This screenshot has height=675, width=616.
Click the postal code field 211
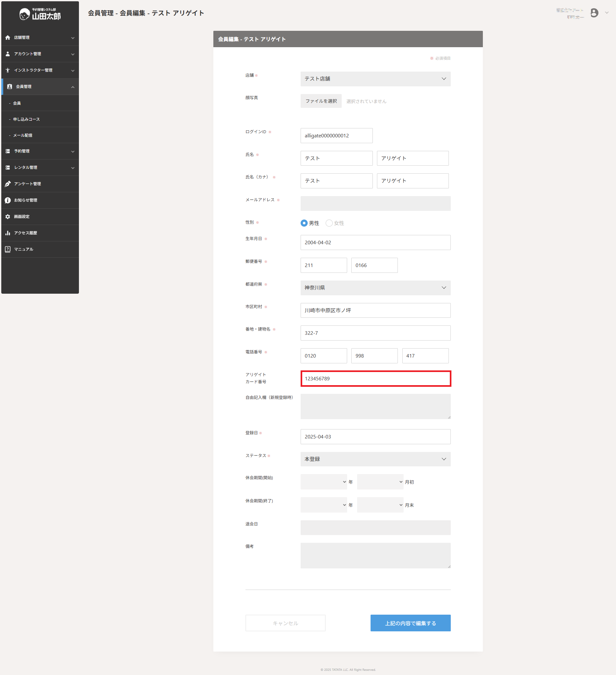pyautogui.click(x=323, y=265)
